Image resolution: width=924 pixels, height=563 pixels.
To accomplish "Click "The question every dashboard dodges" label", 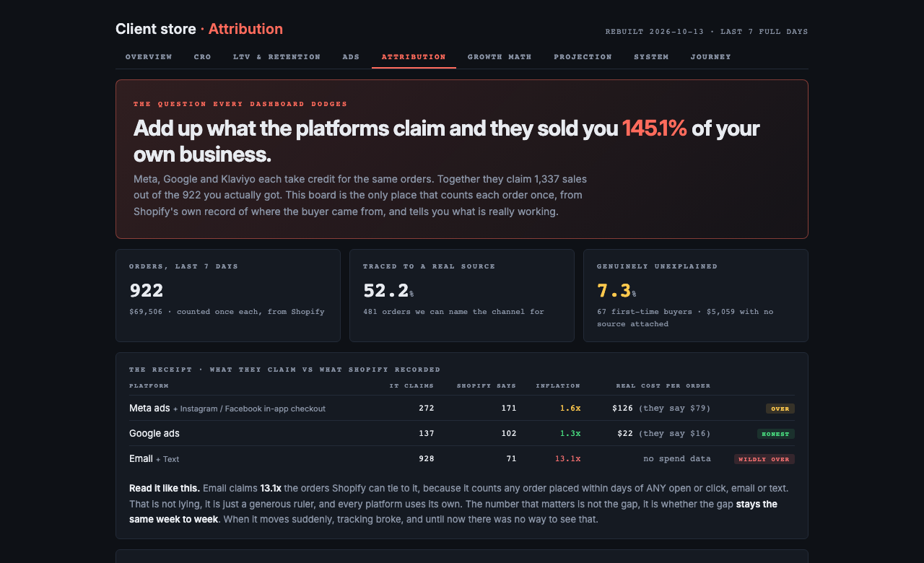I will (240, 104).
